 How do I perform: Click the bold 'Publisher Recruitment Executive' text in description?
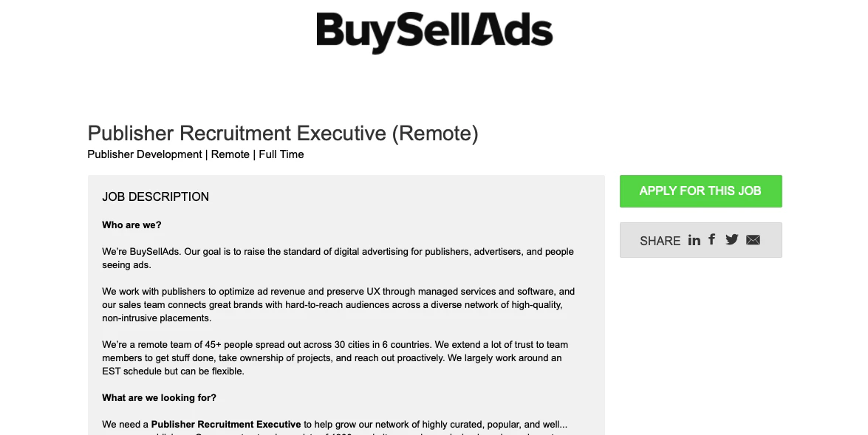point(225,424)
